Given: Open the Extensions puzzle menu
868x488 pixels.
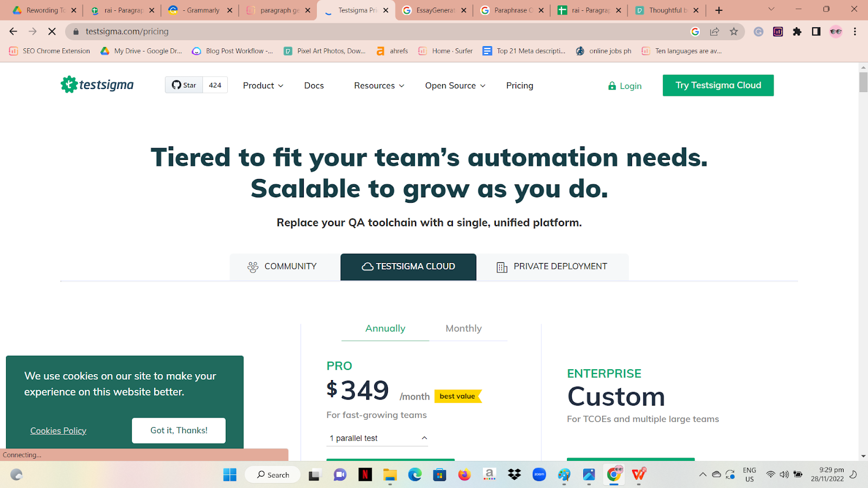Looking at the screenshot, I should tap(797, 31).
